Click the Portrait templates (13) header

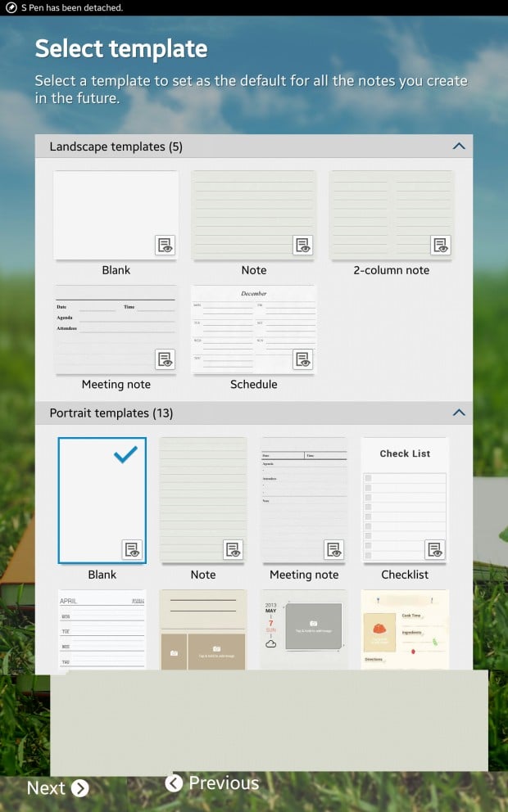[x=253, y=413]
